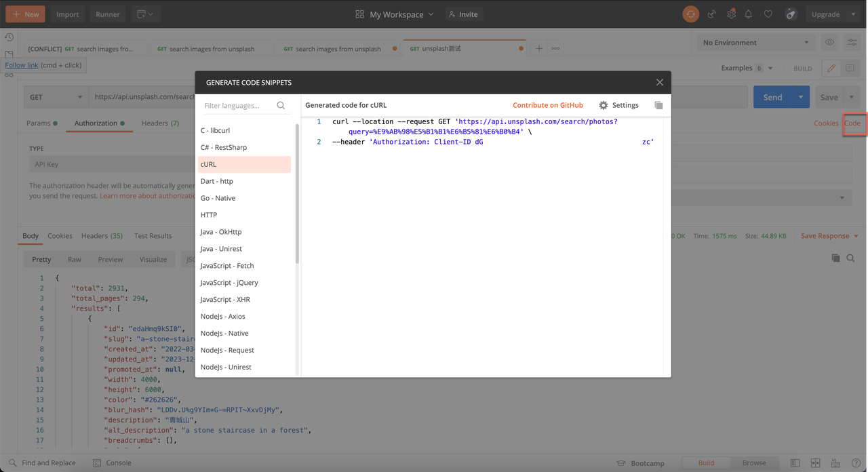Copy the generated cURL snippet to clipboard

[658, 105]
